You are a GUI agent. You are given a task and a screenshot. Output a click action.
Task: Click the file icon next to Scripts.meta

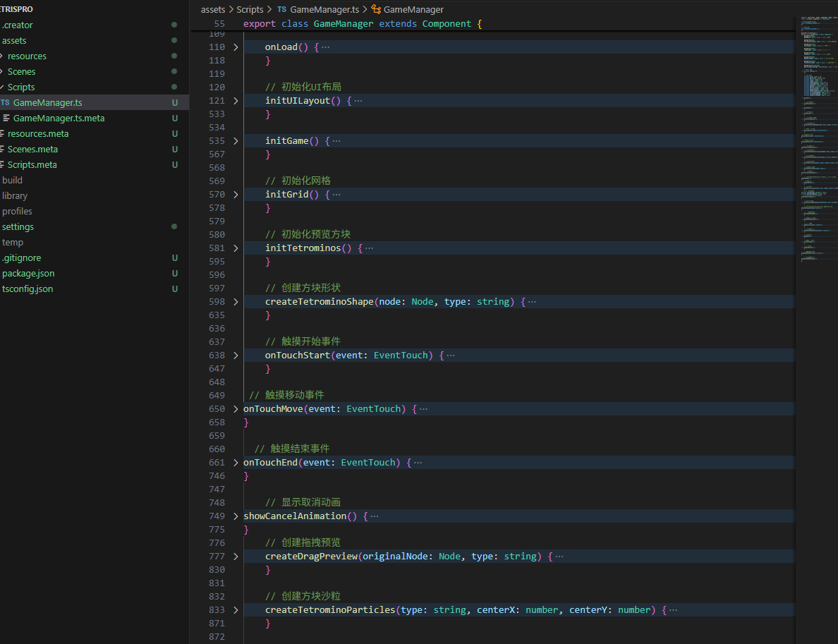pyautogui.click(x=3, y=165)
